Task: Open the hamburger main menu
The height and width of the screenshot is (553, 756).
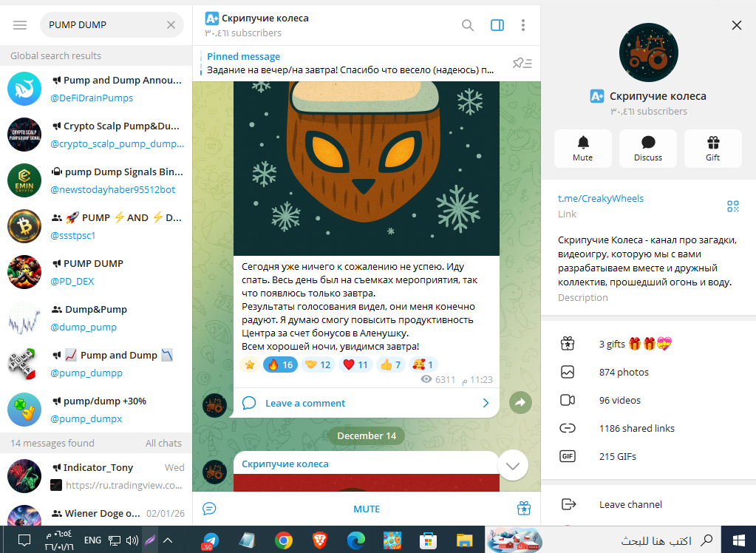Action: (x=20, y=24)
